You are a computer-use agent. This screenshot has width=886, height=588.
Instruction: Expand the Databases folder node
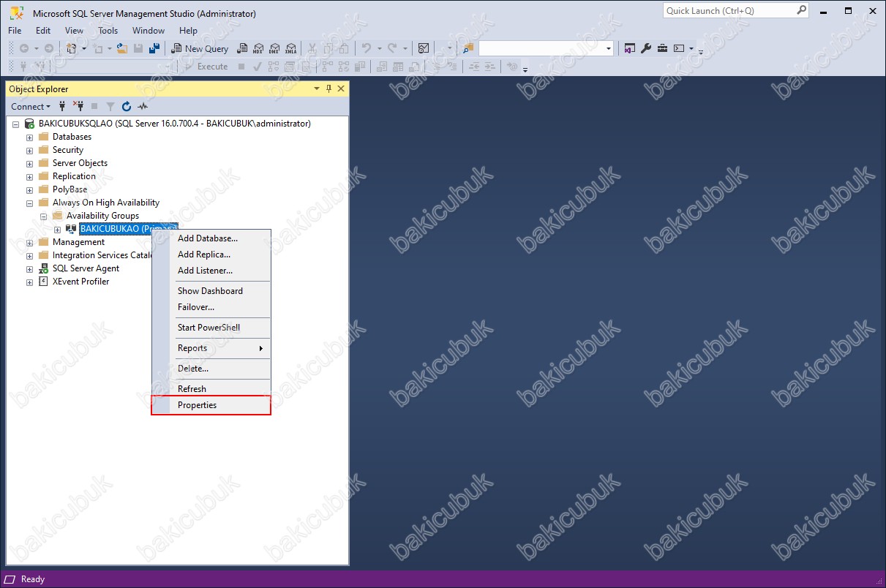(x=29, y=137)
